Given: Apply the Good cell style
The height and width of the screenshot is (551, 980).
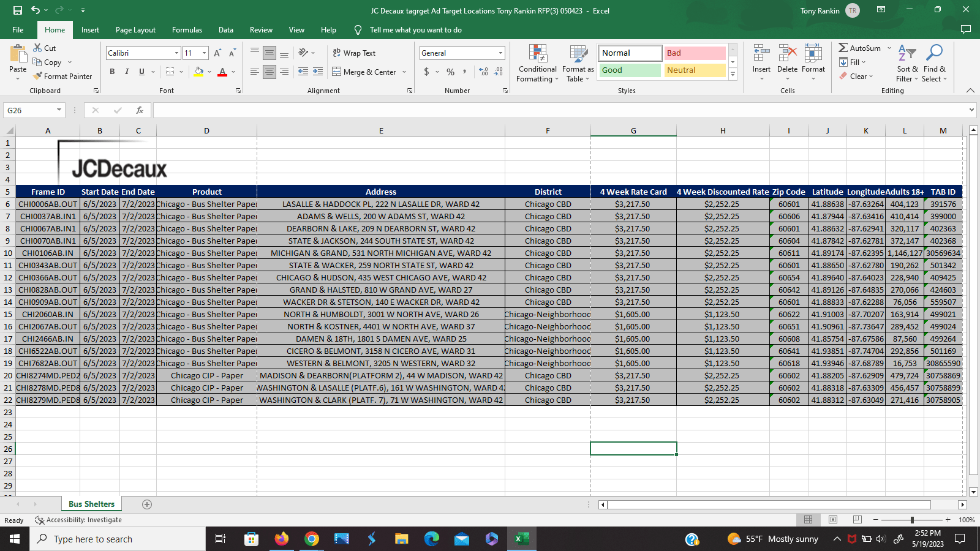Looking at the screenshot, I should tap(630, 70).
